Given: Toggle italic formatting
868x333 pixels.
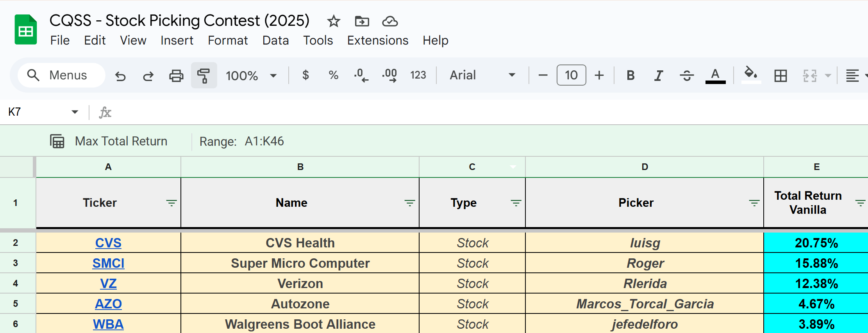Looking at the screenshot, I should coord(658,75).
